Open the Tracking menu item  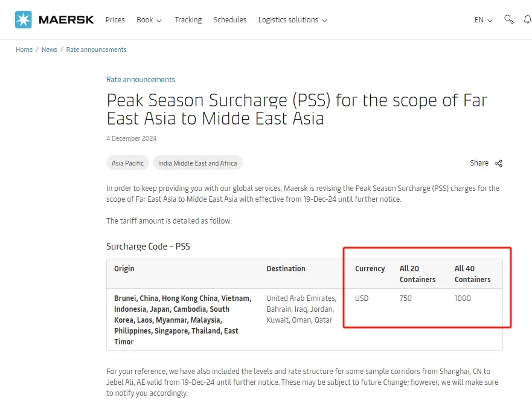[188, 20]
